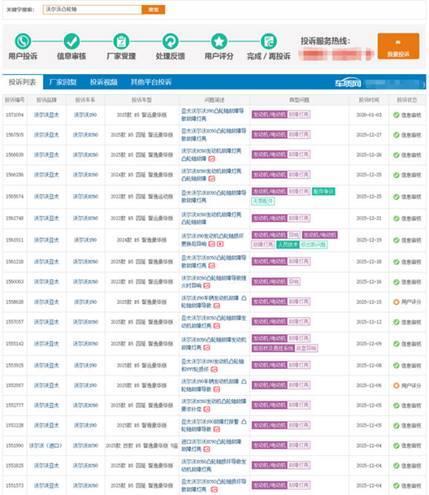The width and height of the screenshot is (429, 495).
Task: Click the 用户评分 star step icon
Action: point(219,42)
